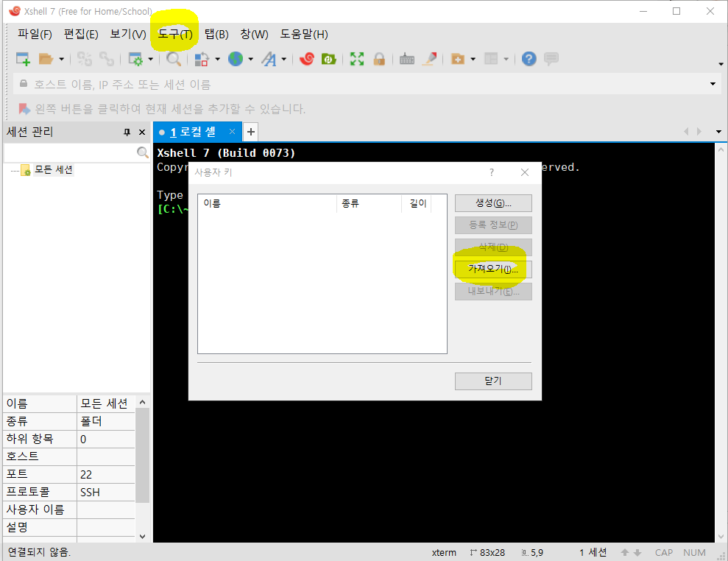Open the 도구(T) menu
This screenshot has height=561, width=728.
175,35
